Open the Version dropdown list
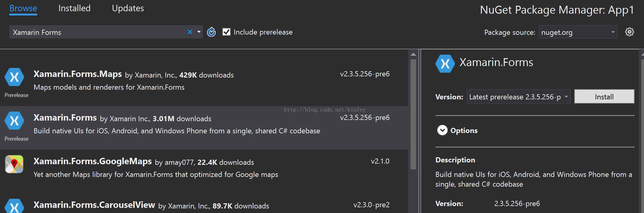The height and width of the screenshot is (213, 644). point(519,97)
